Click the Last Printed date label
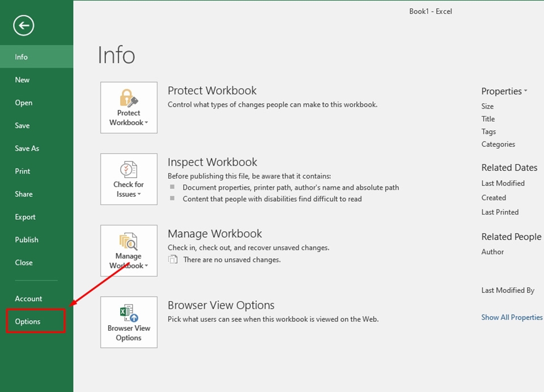 coord(500,212)
